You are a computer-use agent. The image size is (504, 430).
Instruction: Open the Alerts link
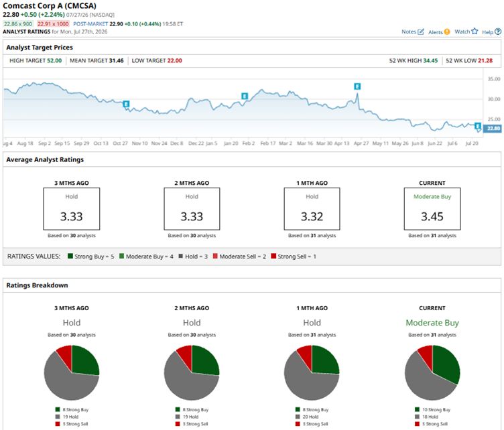pos(436,32)
